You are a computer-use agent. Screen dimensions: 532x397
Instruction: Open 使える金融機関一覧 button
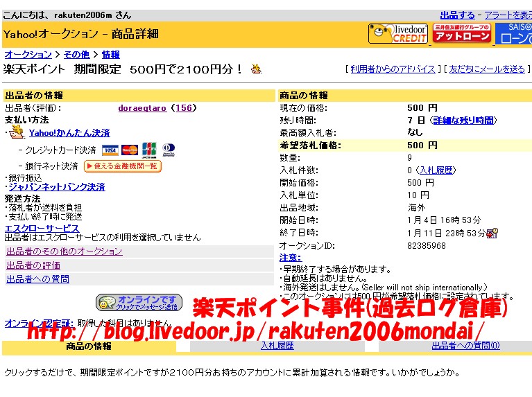point(123,166)
